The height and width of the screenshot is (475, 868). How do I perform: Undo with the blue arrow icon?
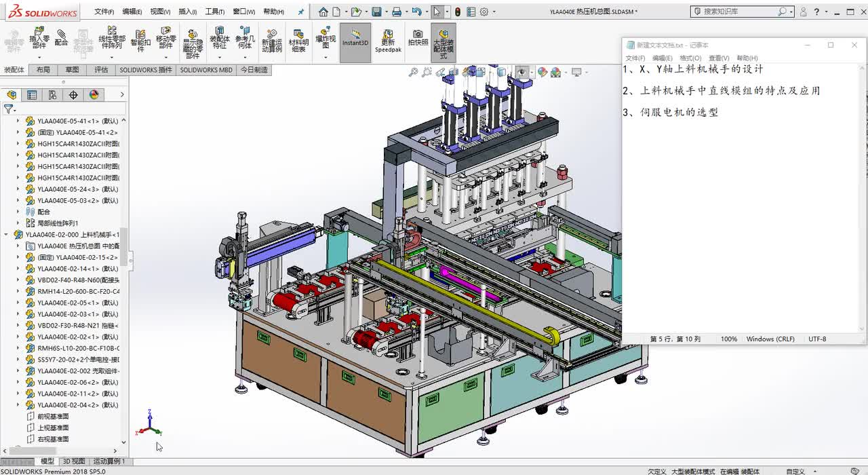click(416, 12)
